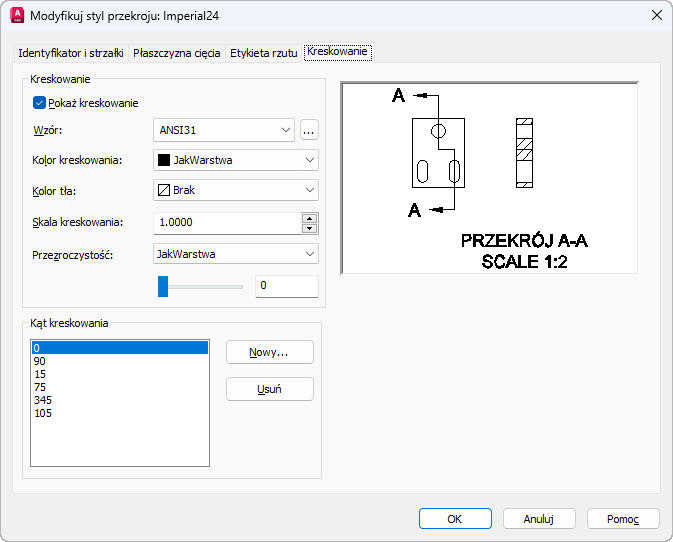The width and height of the screenshot is (673, 542).
Task: Select the Etykieta rzutu tab
Action: pyautogui.click(x=264, y=53)
